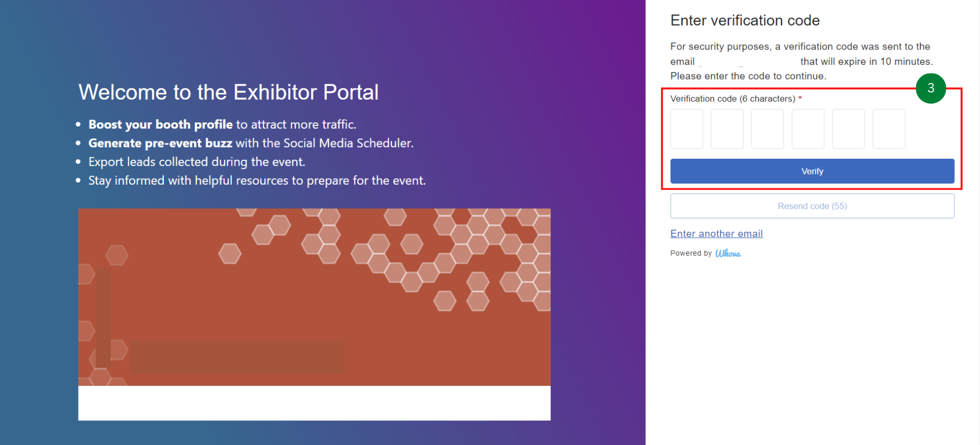
Task: Click the security code expiration notice text
Action: point(801,61)
